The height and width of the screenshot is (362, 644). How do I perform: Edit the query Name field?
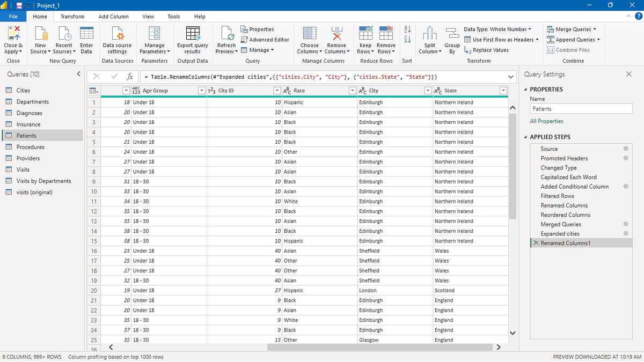point(581,108)
